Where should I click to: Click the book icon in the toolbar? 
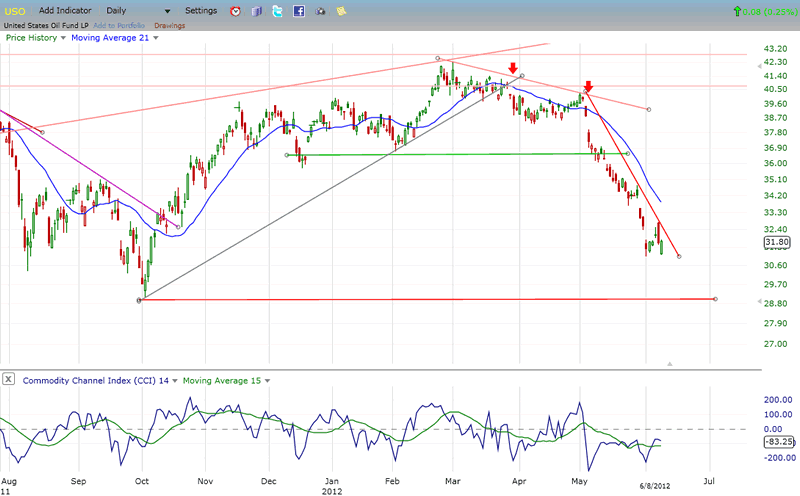[256, 11]
